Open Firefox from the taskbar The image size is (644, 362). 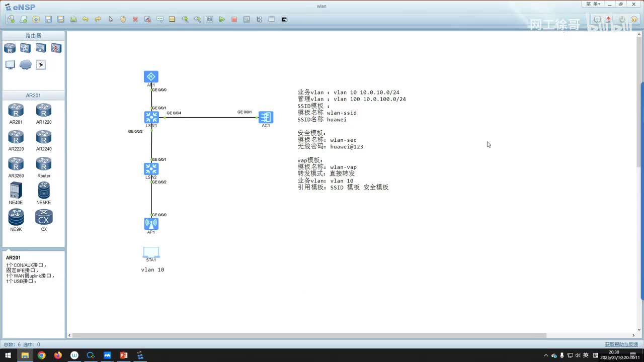58,355
